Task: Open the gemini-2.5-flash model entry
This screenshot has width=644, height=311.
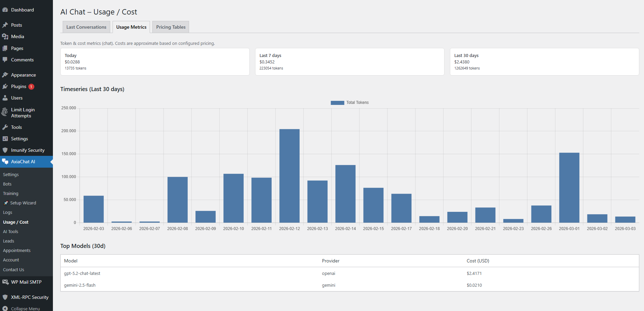Action: [x=80, y=285]
